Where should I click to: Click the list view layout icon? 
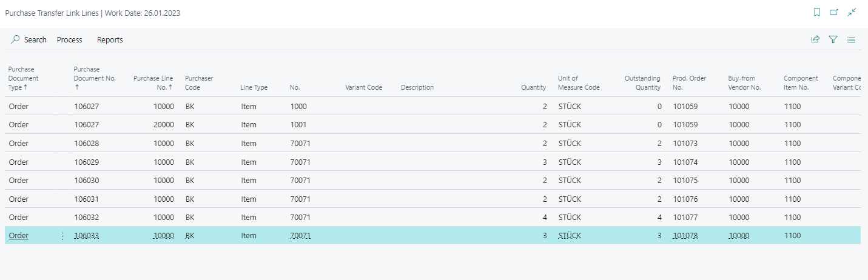click(x=852, y=39)
